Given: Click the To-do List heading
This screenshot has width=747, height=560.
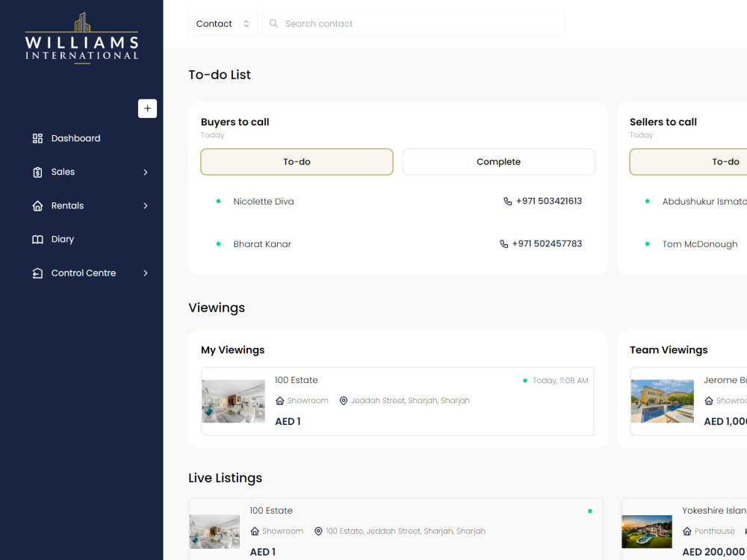Looking at the screenshot, I should (x=220, y=75).
